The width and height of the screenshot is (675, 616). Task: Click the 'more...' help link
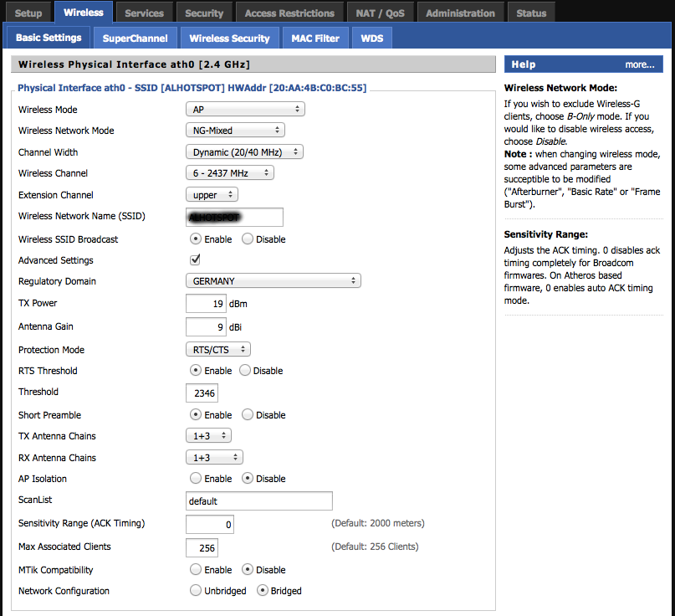[639, 64]
